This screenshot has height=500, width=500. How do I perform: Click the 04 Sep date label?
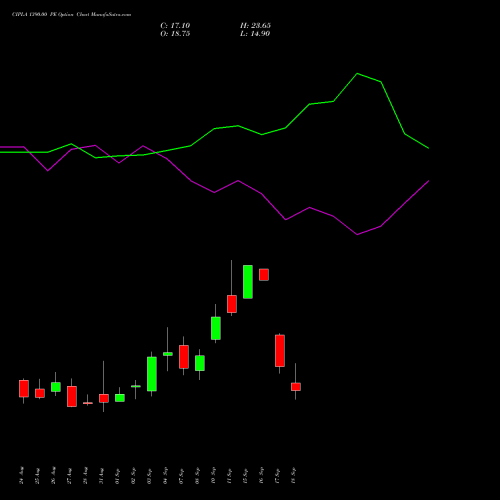click(166, 476)
